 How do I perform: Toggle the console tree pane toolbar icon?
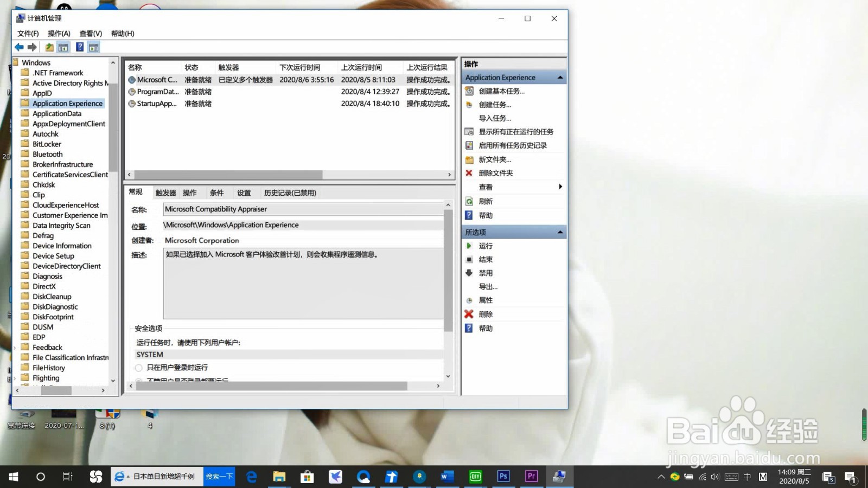63,47
